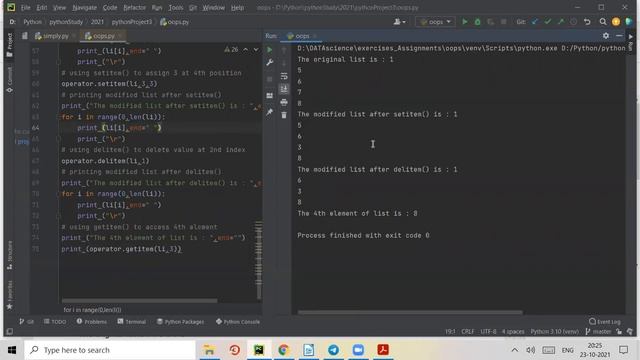This screenshot has height=360, width=640.
Task: Rerun oops in Run panel
Action: pyautogui.click(x=269, y=50)
